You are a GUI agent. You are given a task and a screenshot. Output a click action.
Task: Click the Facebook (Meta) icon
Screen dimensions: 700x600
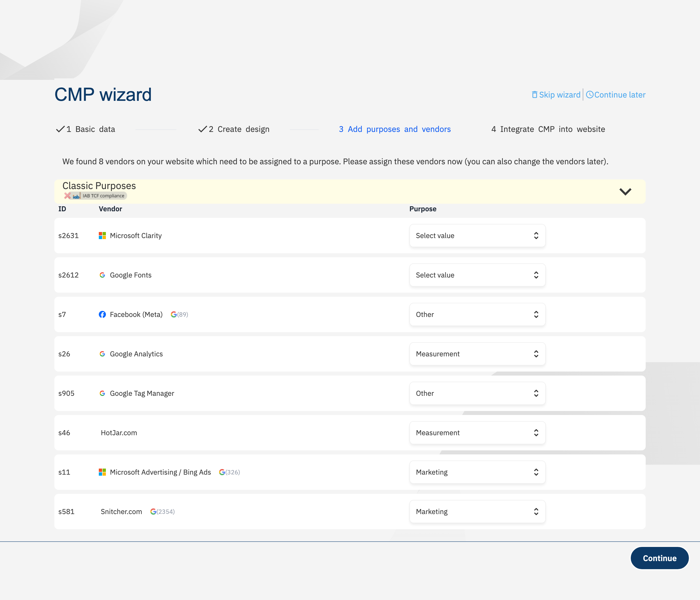[102, 314]
